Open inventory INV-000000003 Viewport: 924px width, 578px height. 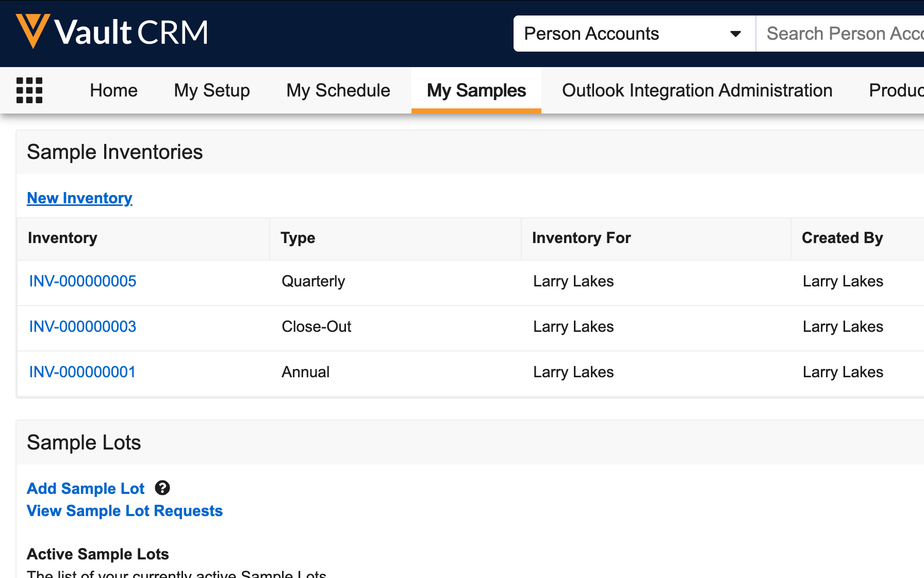[x=82, y=327]
